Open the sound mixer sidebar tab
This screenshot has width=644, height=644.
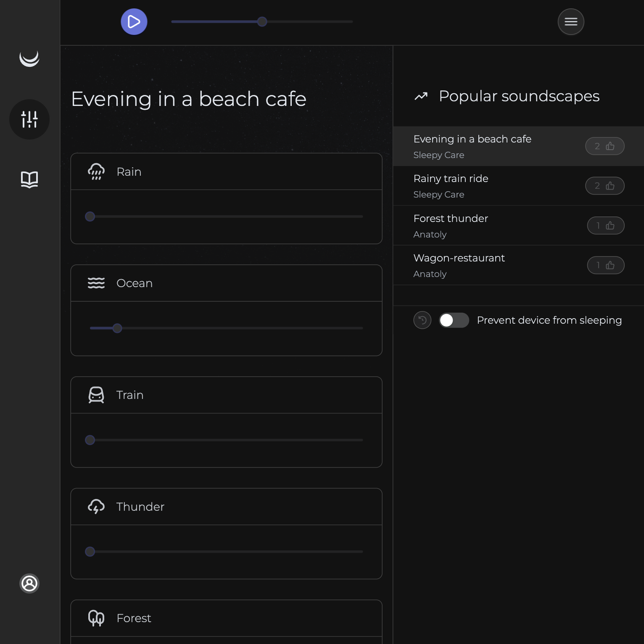point(29,119)
